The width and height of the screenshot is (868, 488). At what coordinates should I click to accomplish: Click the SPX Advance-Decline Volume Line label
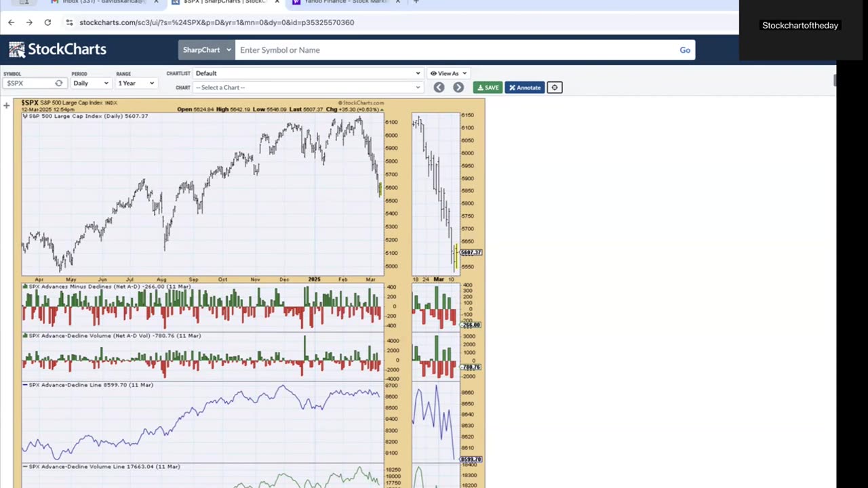(x=104, y=466)
